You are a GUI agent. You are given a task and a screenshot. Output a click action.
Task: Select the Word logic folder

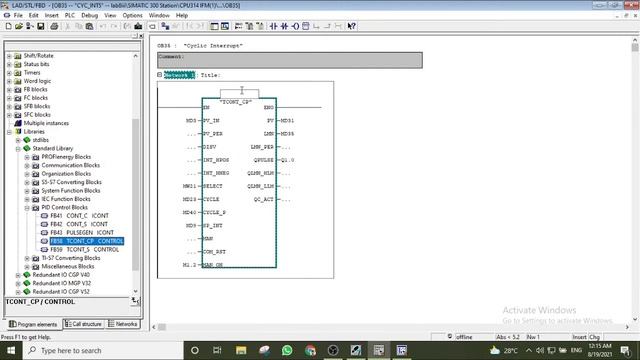37,81
